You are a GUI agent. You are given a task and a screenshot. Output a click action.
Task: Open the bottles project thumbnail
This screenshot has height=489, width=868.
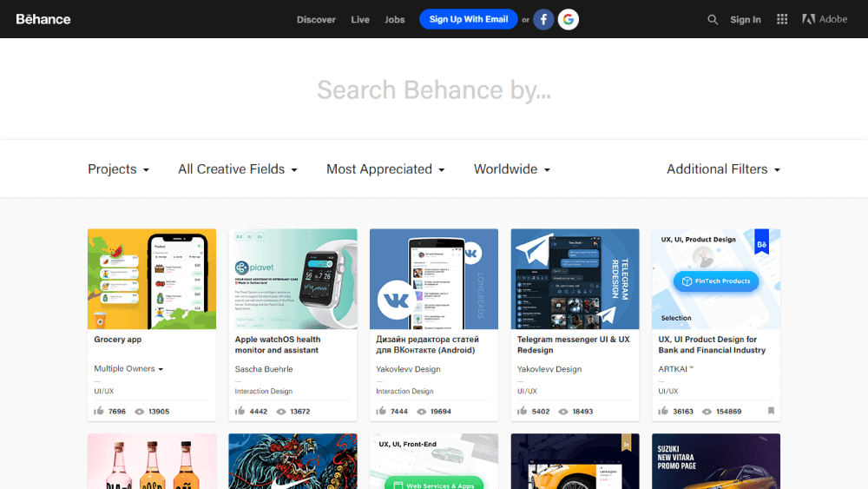pyautogui.click(x=152, y=461)
